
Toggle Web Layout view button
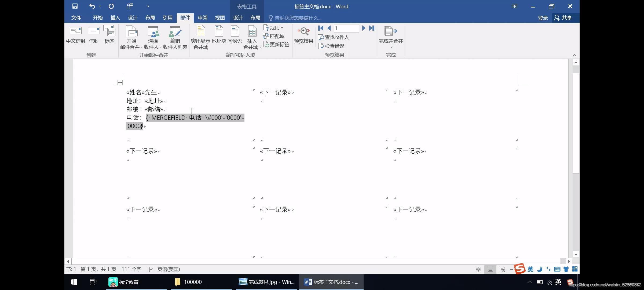tap(502, 269)
